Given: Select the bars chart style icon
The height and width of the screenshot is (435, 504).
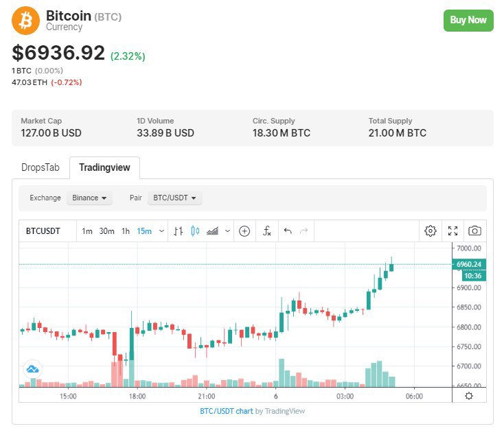Looking at the screenshot, I should click(x=179, y=231).
